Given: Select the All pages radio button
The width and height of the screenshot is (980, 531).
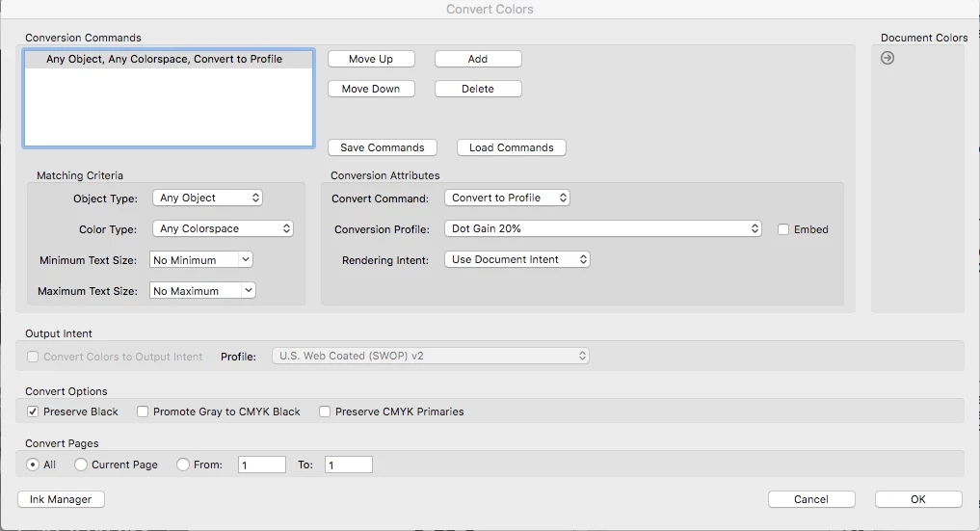Looking at the screenshot, I should 33,465.
